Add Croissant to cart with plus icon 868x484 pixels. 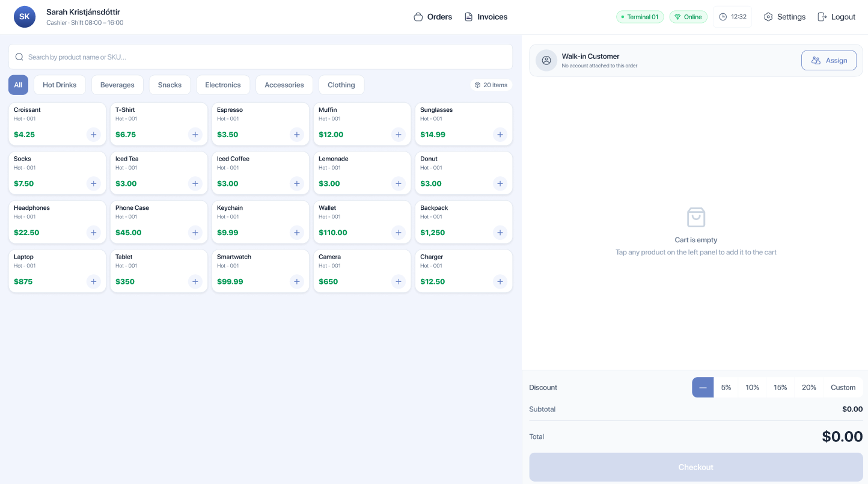click(93, 135)
